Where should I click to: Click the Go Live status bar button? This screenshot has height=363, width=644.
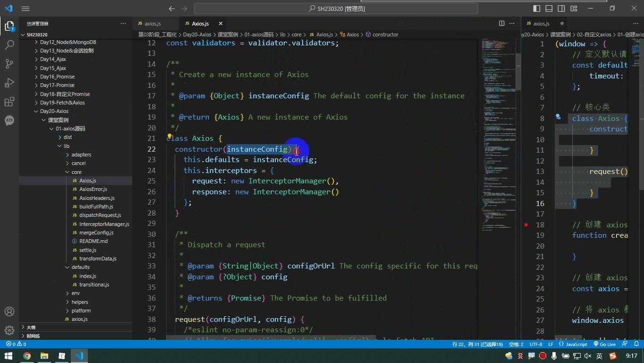[605, 345]
